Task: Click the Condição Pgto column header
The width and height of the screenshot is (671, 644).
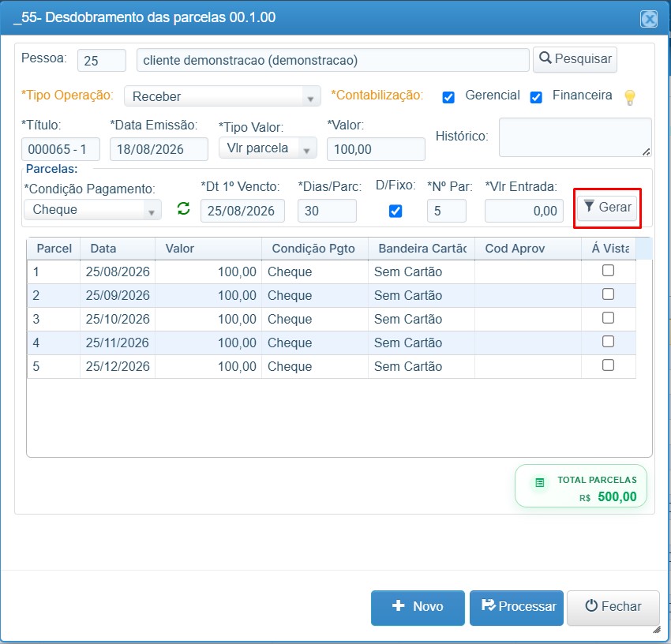Action: pos(315,249)
